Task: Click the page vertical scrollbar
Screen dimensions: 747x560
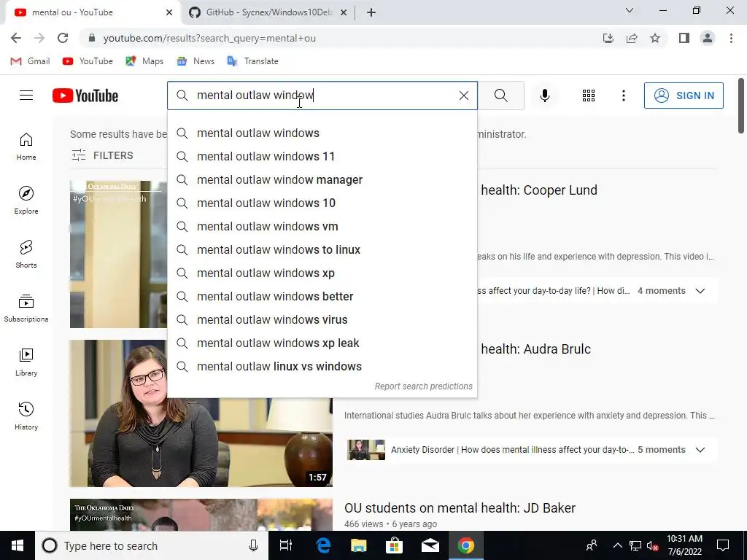Action: tap(741, 106)
